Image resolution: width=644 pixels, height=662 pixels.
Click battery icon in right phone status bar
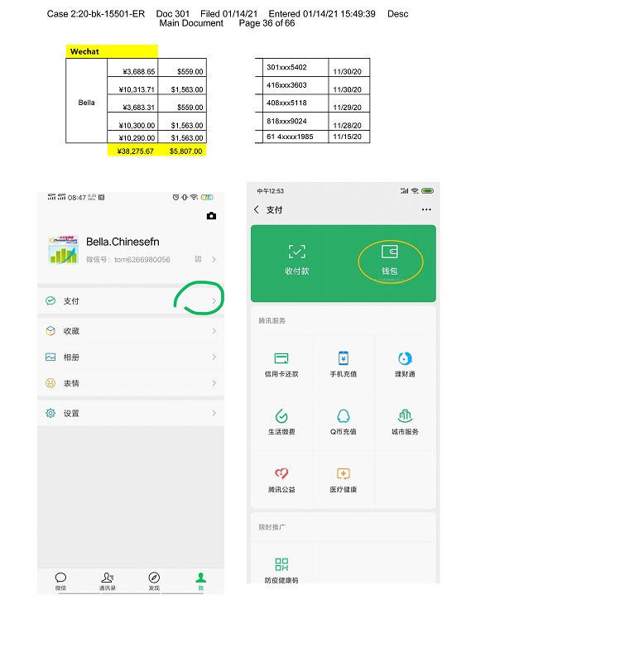427,191
